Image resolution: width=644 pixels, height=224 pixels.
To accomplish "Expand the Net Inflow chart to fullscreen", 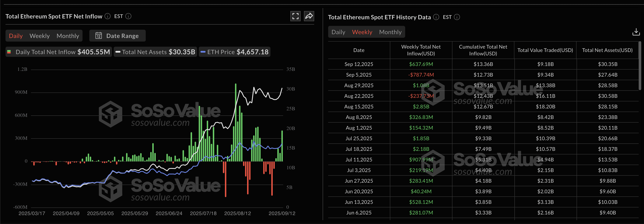I will coord(295,16).
